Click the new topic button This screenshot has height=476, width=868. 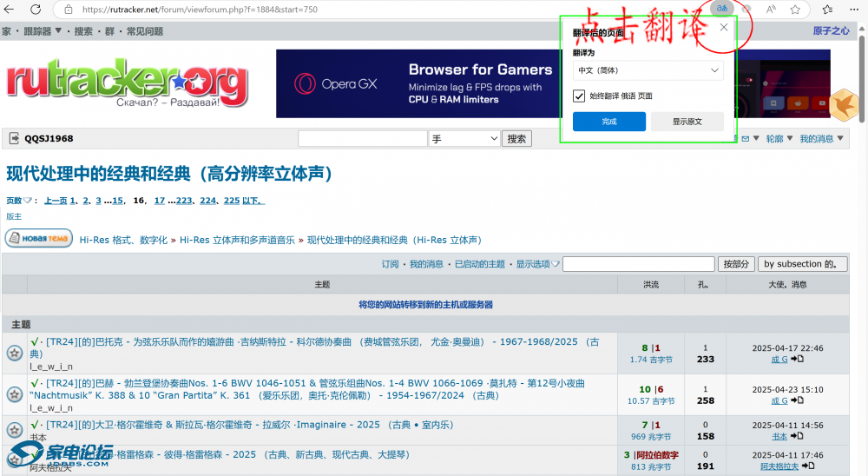[x=38, y=239]
